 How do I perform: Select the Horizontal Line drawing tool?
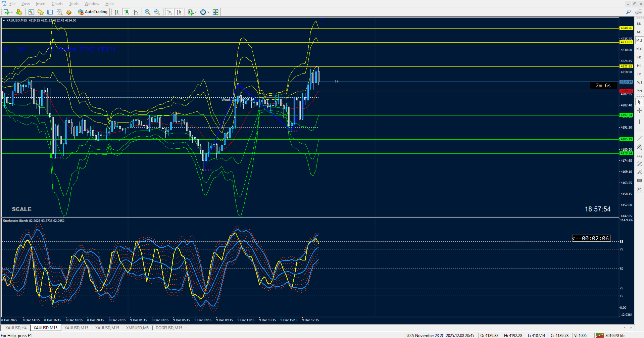pos(639,130)
